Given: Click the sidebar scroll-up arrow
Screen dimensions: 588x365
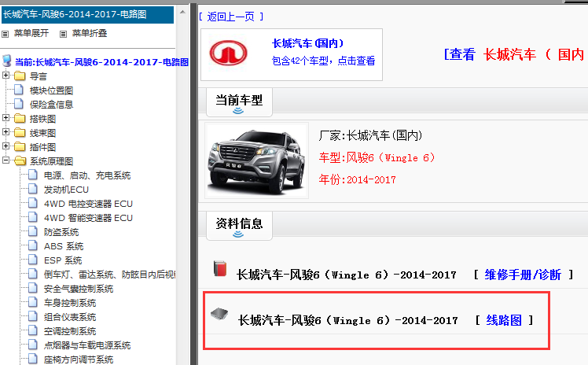Looking at the screenshot, I should (182, 13).
